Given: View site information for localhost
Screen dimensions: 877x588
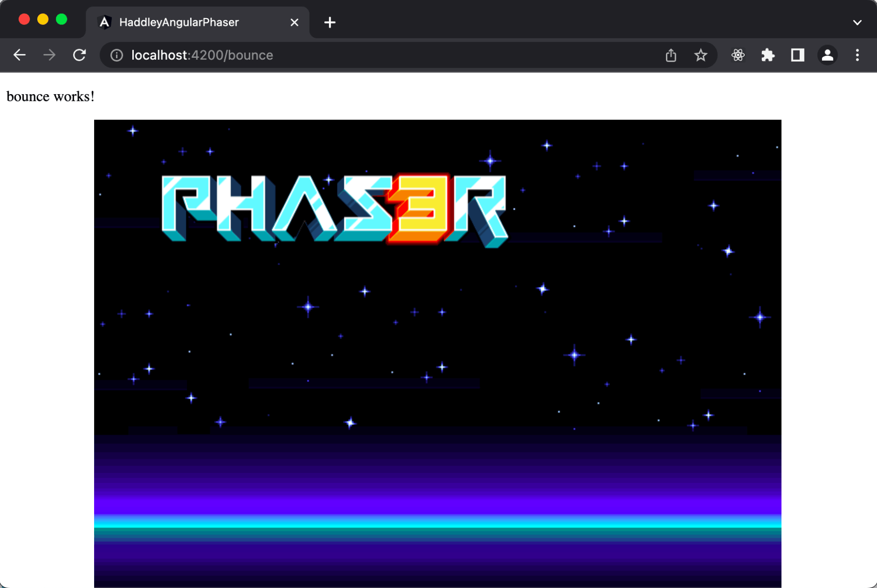Looking at the screenshot, I should (117, 55).
